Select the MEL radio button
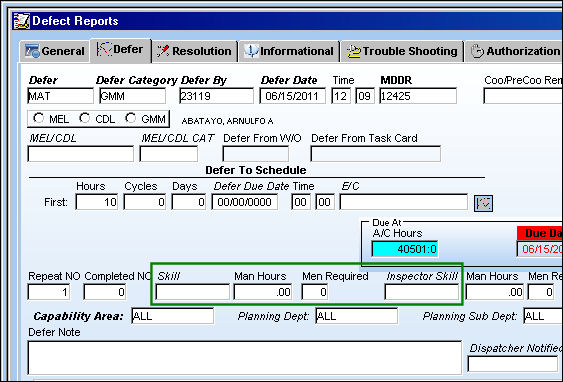The image size is (563, 382). [38, 118]
